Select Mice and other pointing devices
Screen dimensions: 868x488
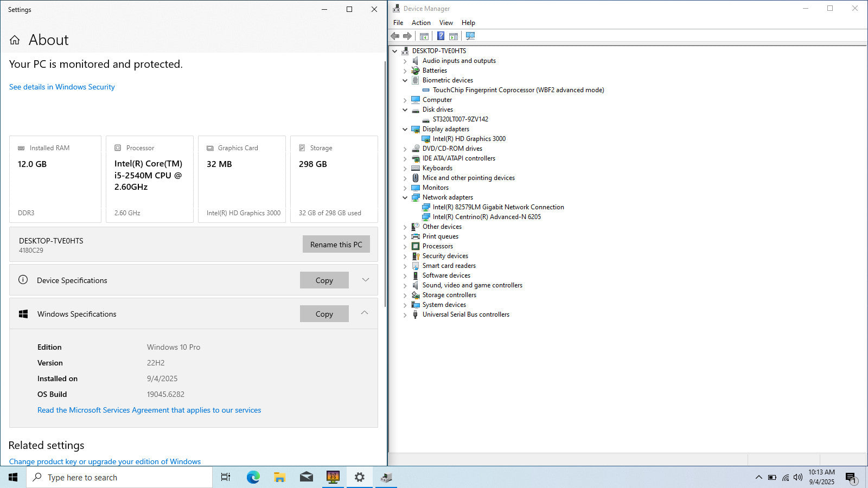469,178
